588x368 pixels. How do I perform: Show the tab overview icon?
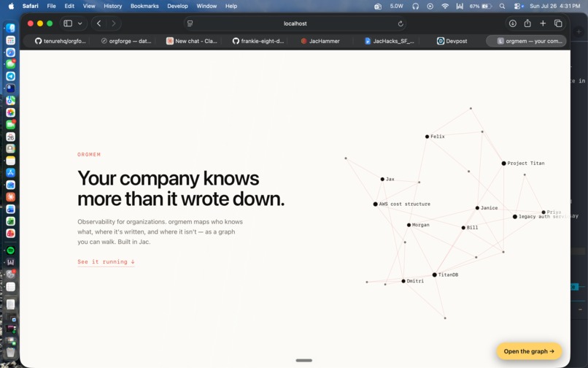pos(558,23)
